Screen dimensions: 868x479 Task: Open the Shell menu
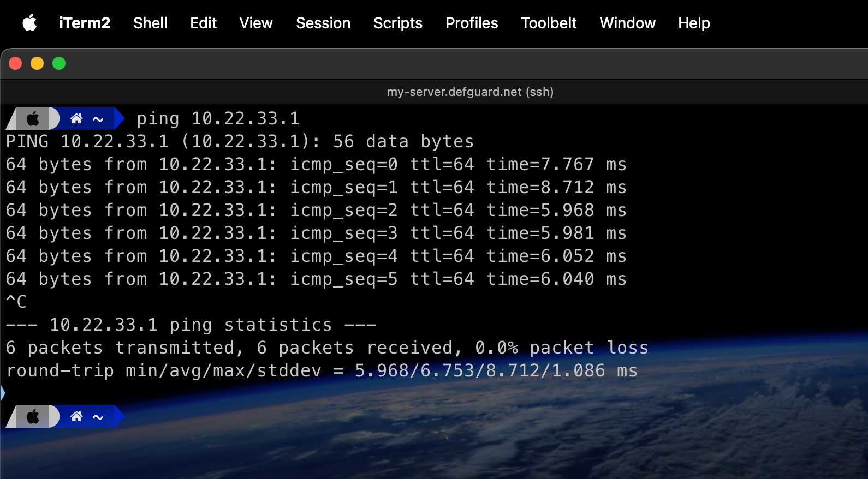coord(150,23)
